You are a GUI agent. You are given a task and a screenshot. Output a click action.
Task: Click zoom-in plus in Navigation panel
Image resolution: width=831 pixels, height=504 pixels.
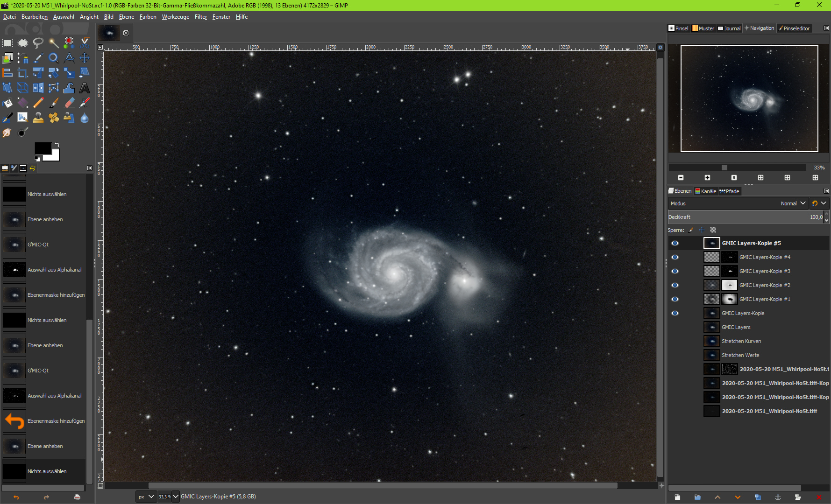pyautogui.click(x=707, y=178)
